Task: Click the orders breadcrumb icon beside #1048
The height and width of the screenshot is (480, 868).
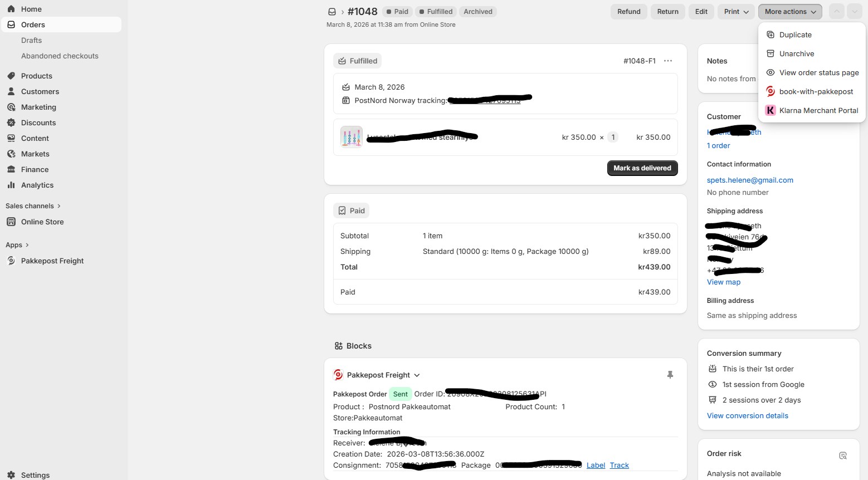Action: click(332, 12)
